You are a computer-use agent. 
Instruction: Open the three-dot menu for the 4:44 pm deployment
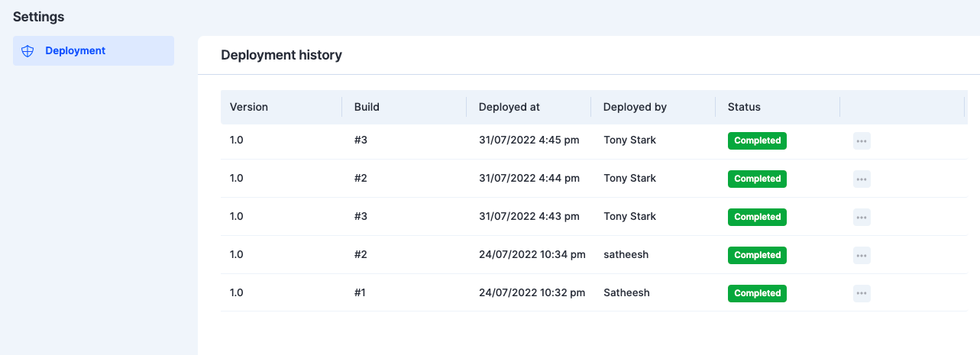[x=862, y=179]
